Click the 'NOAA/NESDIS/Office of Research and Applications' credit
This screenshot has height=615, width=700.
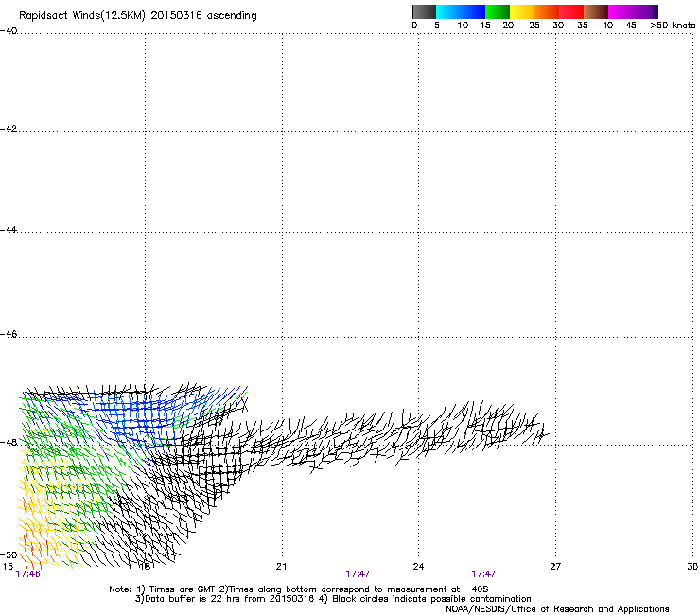pyautogui.click(x=557, y=609)
